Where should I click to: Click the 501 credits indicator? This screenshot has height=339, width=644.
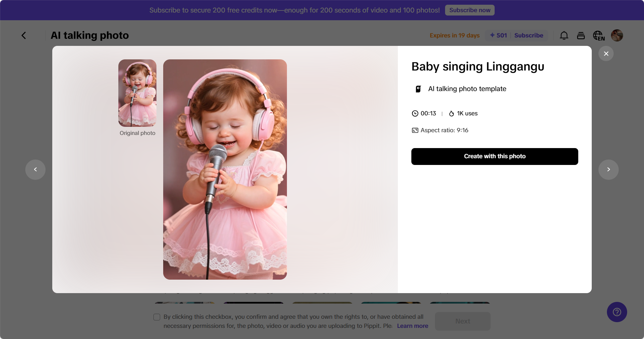[x=498, y=35]
